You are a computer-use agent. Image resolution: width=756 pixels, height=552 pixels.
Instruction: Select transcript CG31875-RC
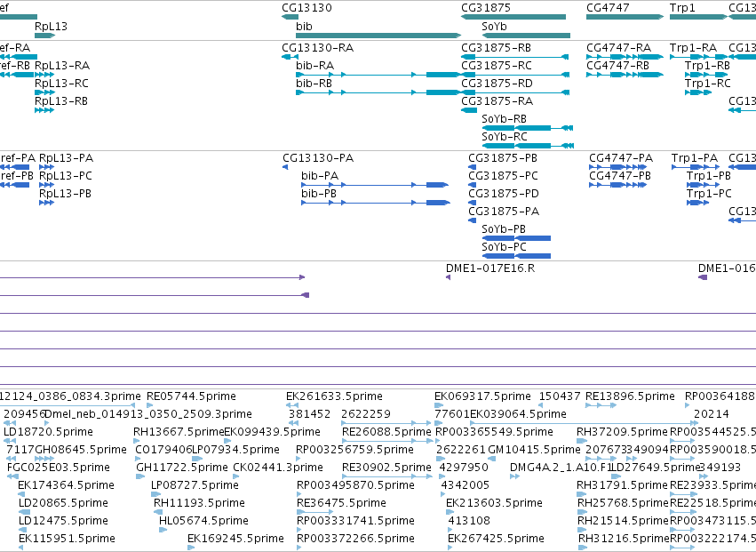pyautogui.click(x=497, y=66)
